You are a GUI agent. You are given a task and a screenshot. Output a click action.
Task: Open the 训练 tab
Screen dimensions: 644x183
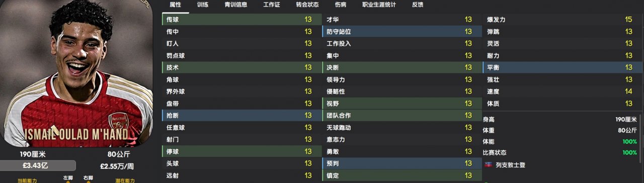[203, 5]
